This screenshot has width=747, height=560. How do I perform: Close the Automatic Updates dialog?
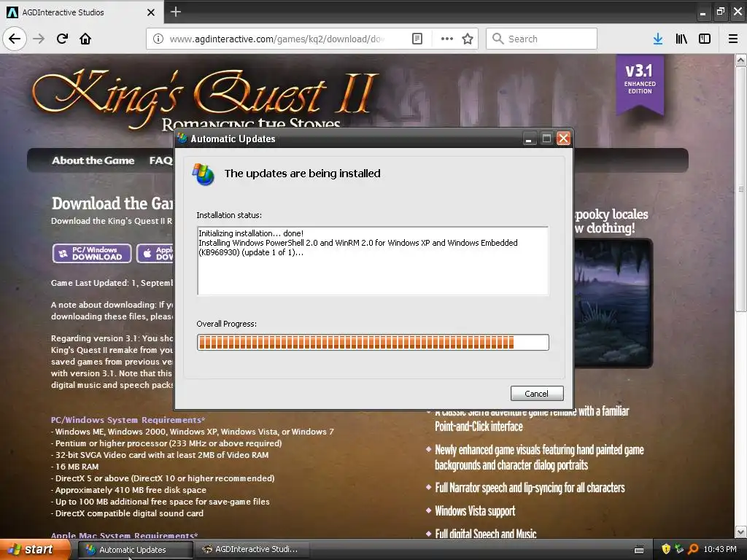point(564,139)
